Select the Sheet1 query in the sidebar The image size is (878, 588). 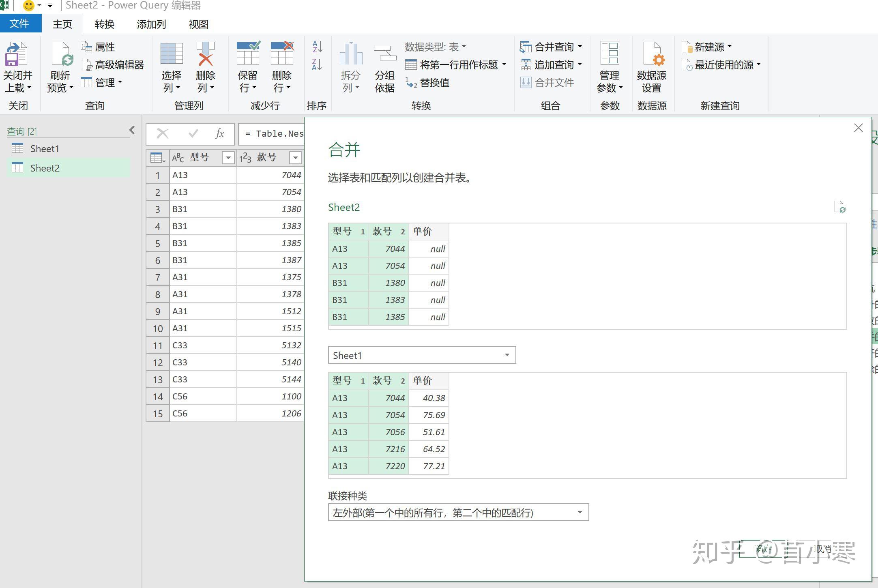click(x=45, y=148)
